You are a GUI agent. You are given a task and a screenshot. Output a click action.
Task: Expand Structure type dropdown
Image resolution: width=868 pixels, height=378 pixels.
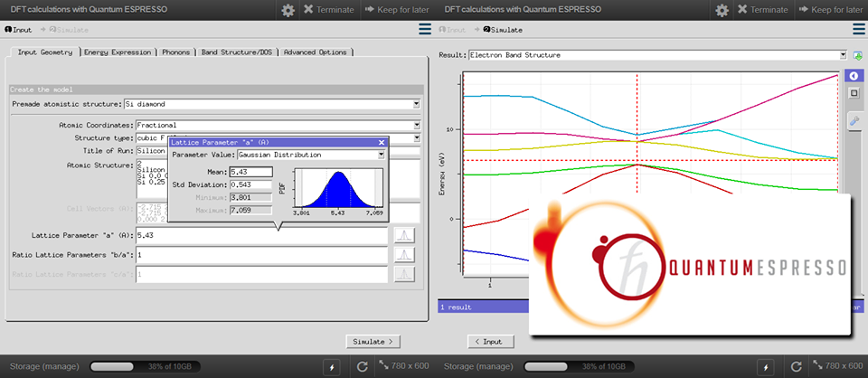click(416, 137)
